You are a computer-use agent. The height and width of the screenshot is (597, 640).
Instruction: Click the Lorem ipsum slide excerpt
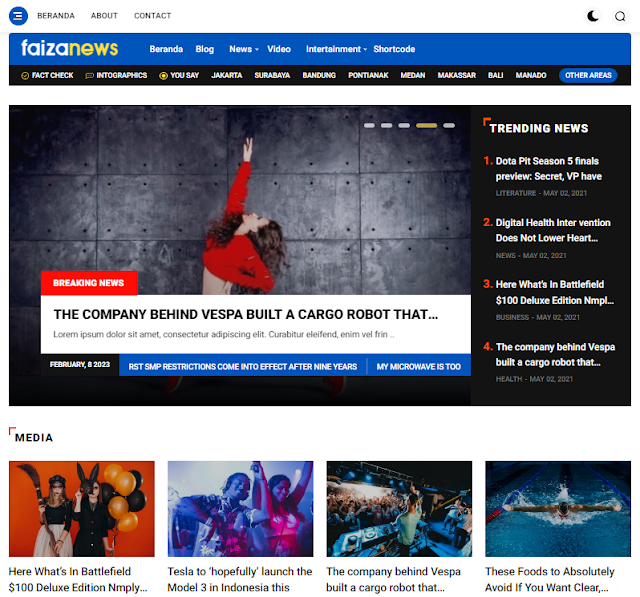pos(224,335)
